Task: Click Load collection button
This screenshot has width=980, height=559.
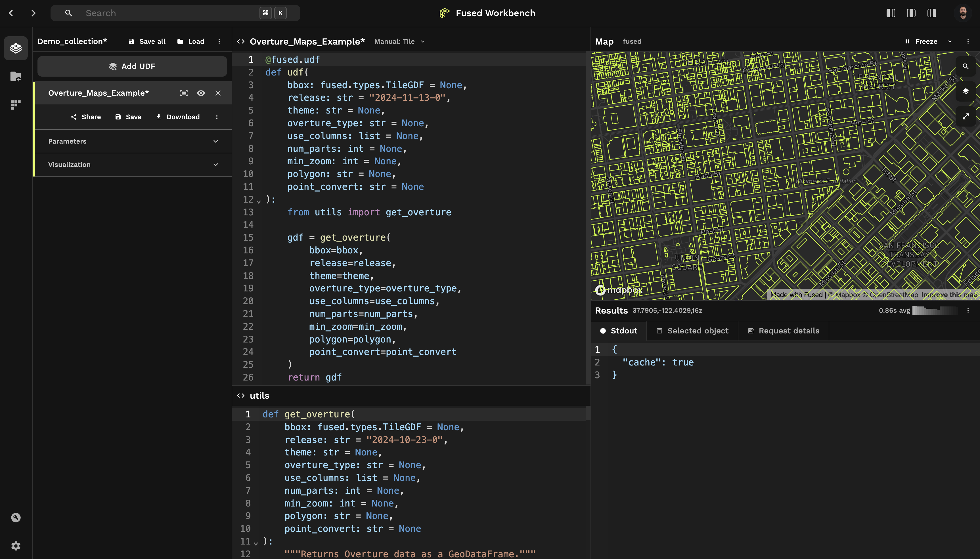Action: pyautogui.click(x=191, y=41)
